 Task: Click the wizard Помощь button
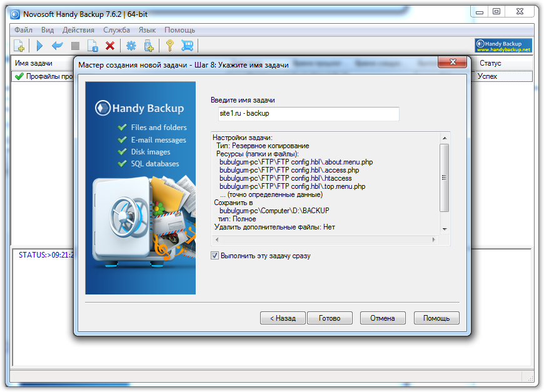coord(436,318)
